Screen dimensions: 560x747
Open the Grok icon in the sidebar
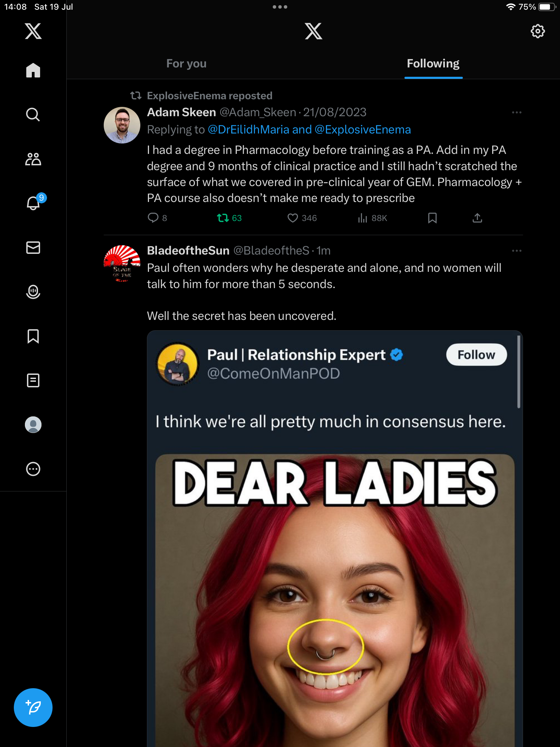(33, 292)
